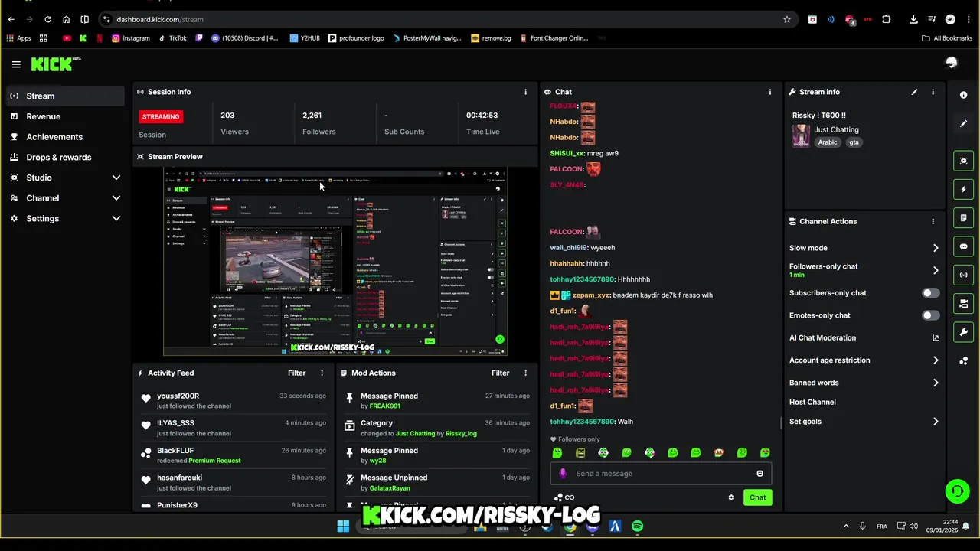Edit stream info with the pencil icon
Viewport: 980px width, 551px height.
(914, 92)
